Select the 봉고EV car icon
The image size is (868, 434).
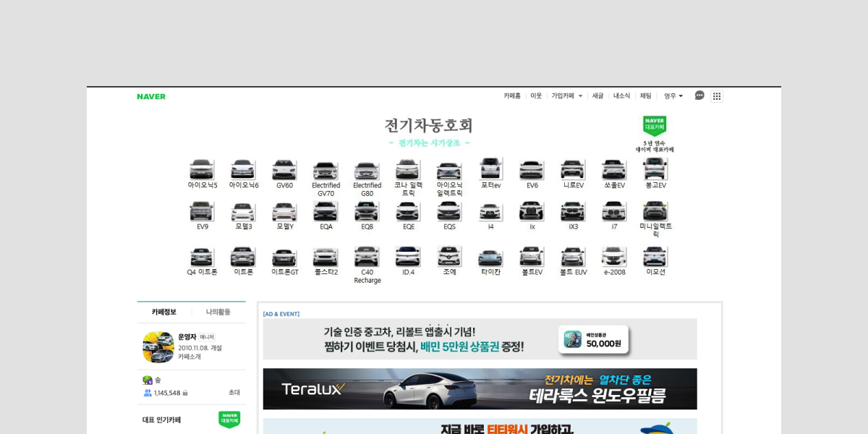point(655,169)
